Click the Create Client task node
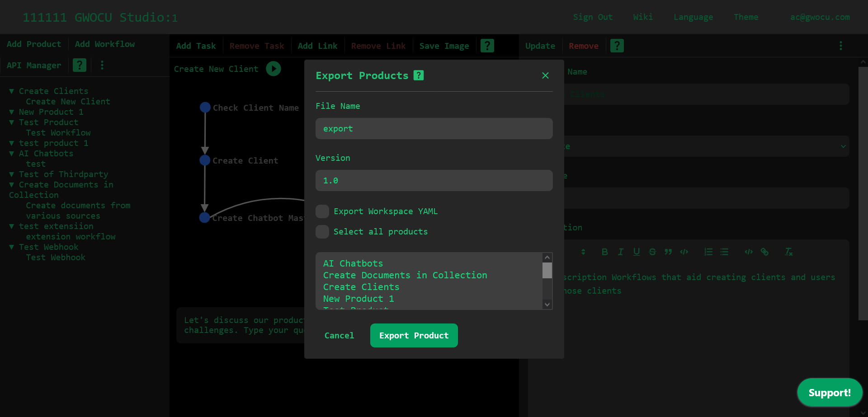The image size is (868, 417). (205, 160)
